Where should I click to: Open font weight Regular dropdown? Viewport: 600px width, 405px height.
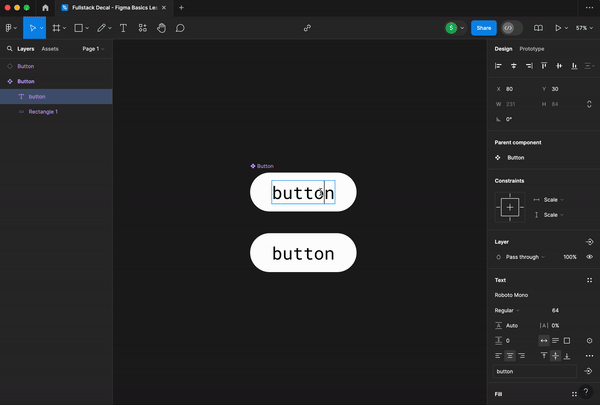[507, 310]
